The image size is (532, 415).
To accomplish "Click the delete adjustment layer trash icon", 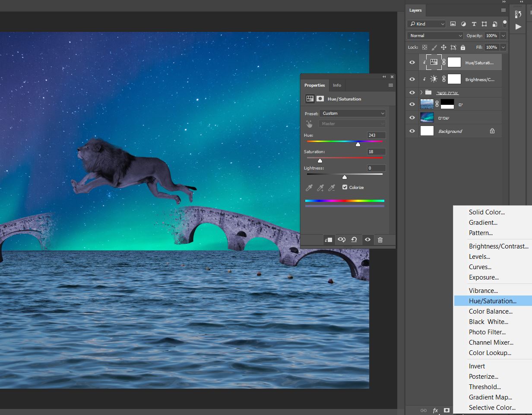I will pos(380,240).
